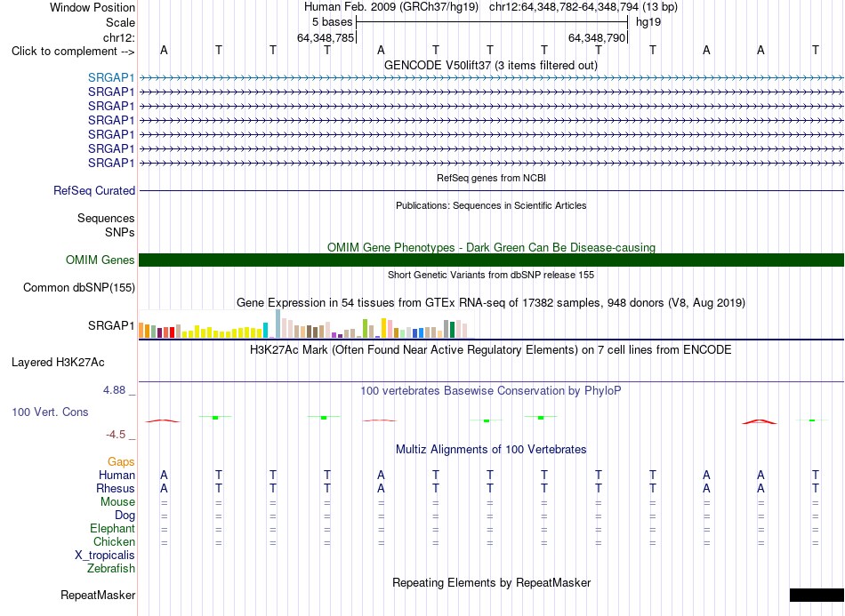
Task: Select the Human species label
Action: [x=117, y=475]
